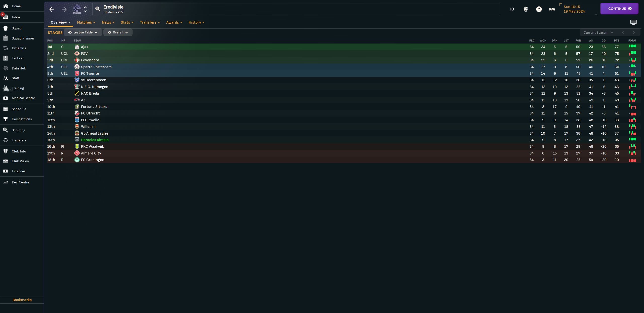The image size is (644, 313).
Task: Expand the Overall filter dropdown
Action: pyautogui.click(x=118, y=32)
